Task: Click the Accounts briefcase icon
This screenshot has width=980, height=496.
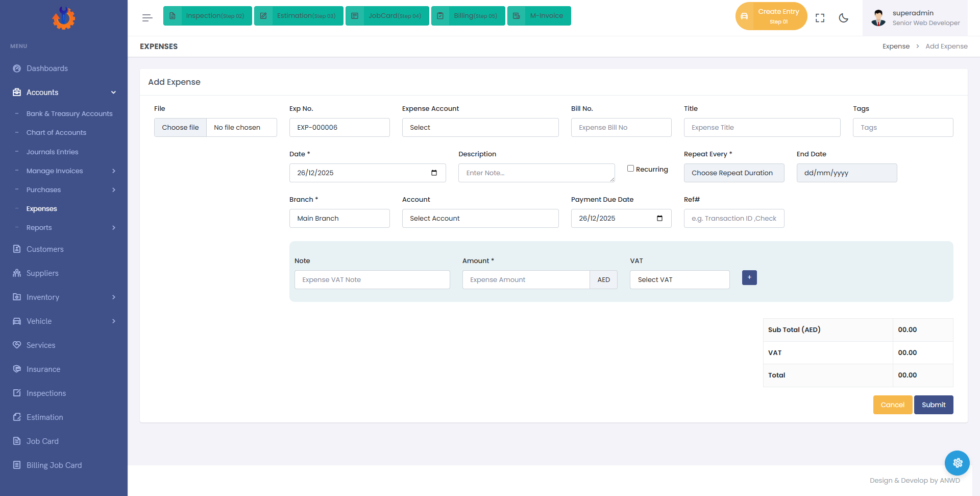Action: (17, 92)
